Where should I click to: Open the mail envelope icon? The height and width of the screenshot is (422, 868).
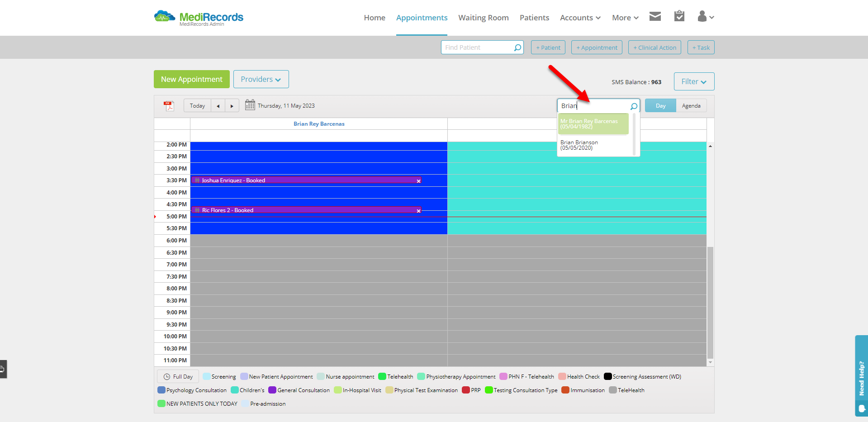[655, 17]
